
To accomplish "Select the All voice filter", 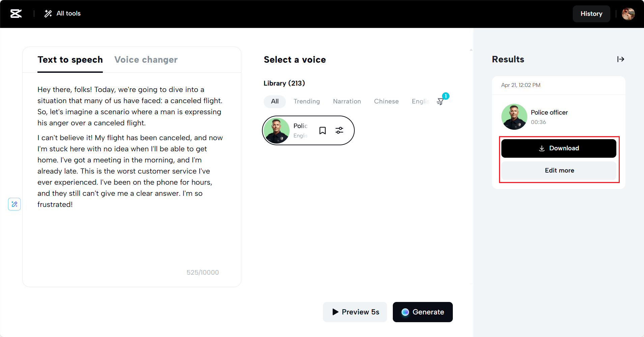I will pyautogui.click(x=275, y=101).
